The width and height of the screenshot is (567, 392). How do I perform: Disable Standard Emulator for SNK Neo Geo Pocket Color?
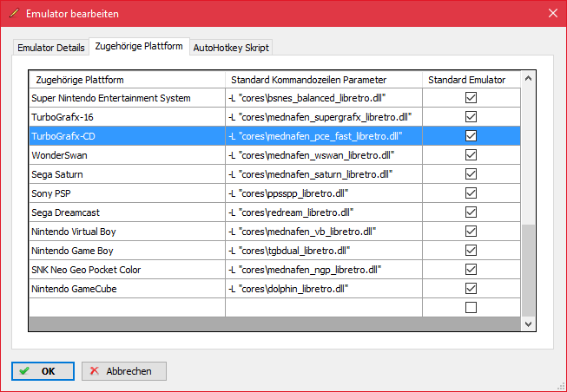tap(471, 270)
